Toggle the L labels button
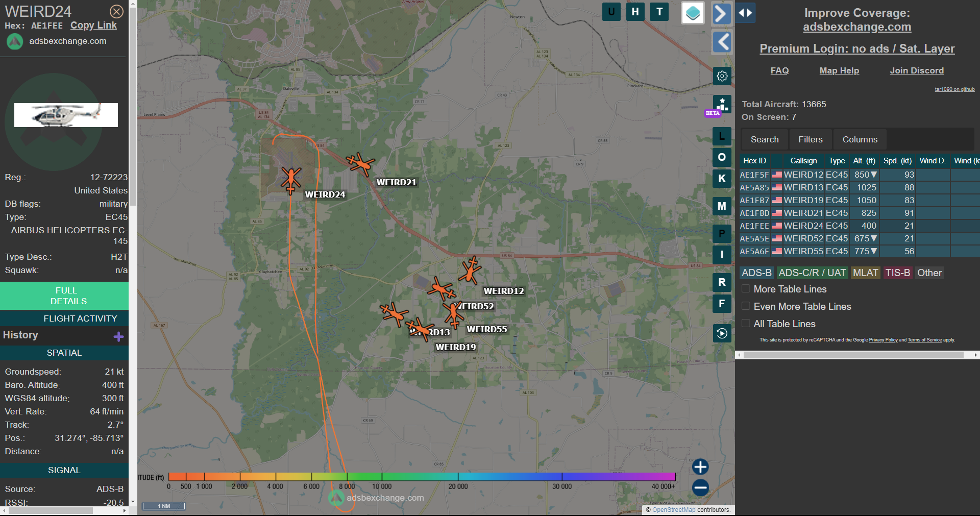Viewport: 980px width, 516px height. point(722,136)
